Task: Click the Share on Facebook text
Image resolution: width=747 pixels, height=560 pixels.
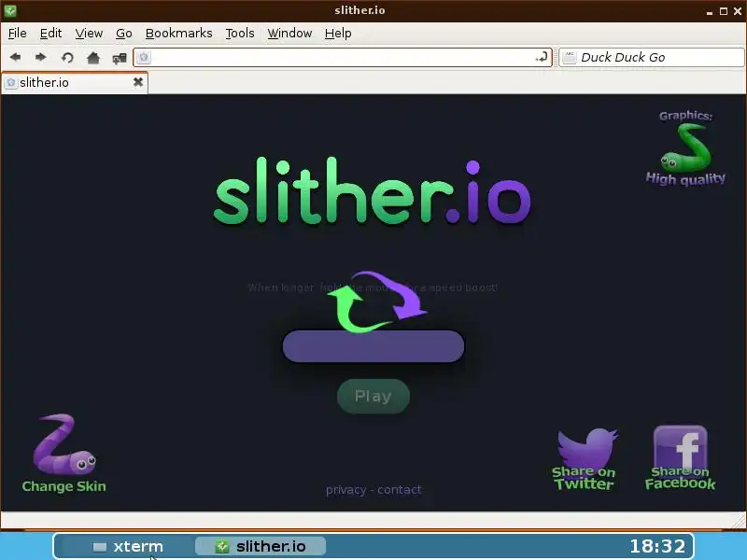Action: click(681, 478)
